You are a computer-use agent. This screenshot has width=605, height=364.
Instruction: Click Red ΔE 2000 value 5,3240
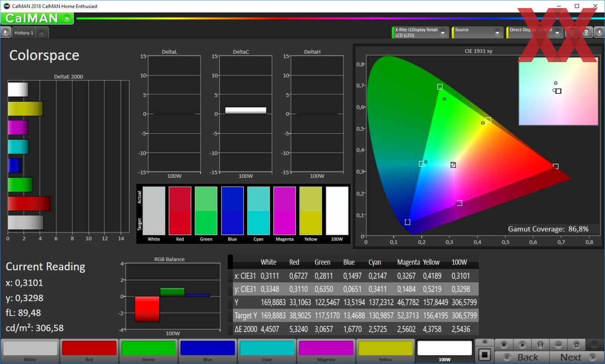299,329
